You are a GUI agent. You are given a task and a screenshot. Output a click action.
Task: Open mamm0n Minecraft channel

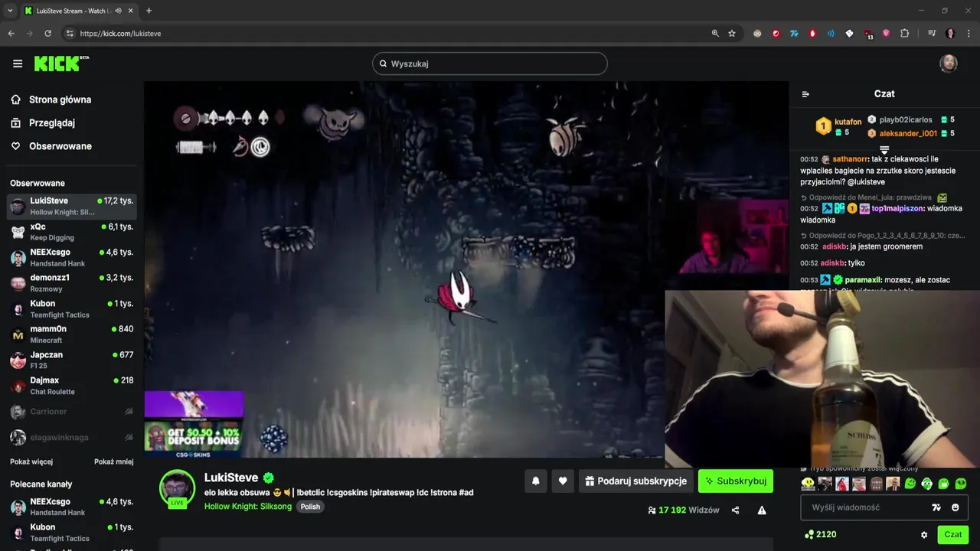72,334
